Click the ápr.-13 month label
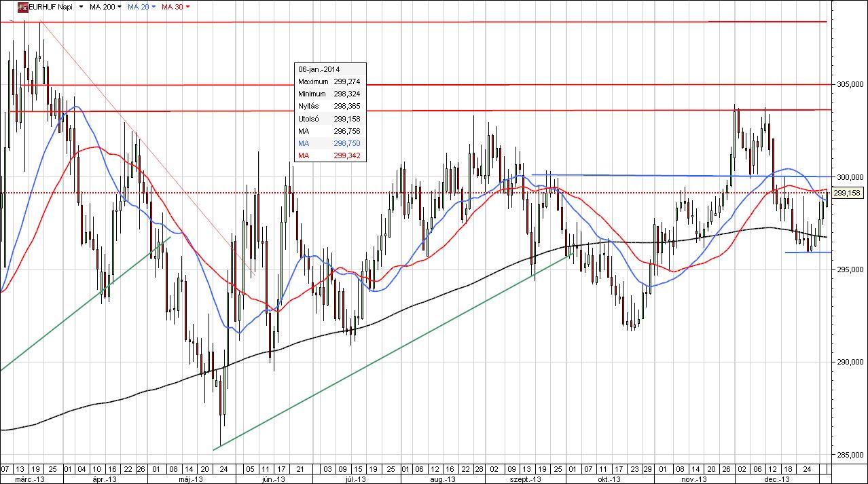Viewport: 868px width, 484px height. coord(104,479)
